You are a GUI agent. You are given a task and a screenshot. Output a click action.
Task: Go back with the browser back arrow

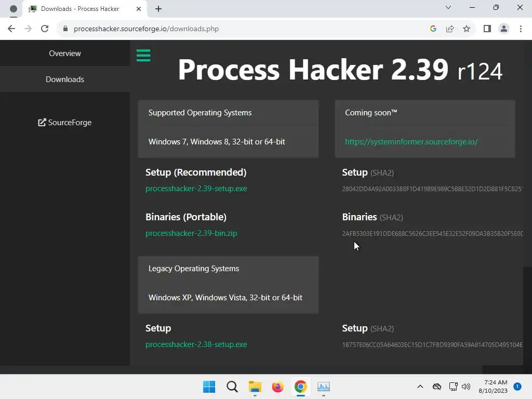point(11,29)
